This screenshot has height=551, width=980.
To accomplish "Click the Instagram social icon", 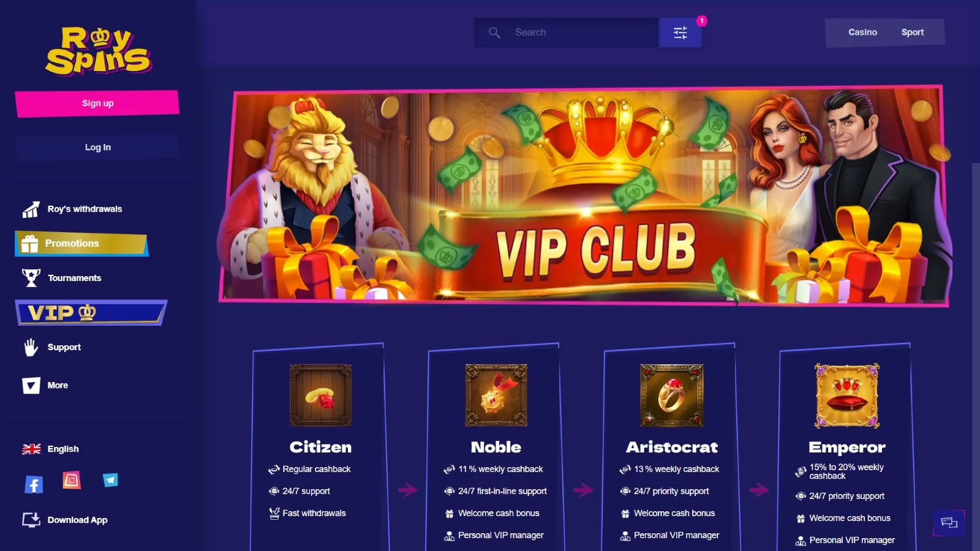I will click(x=72, y=480).
